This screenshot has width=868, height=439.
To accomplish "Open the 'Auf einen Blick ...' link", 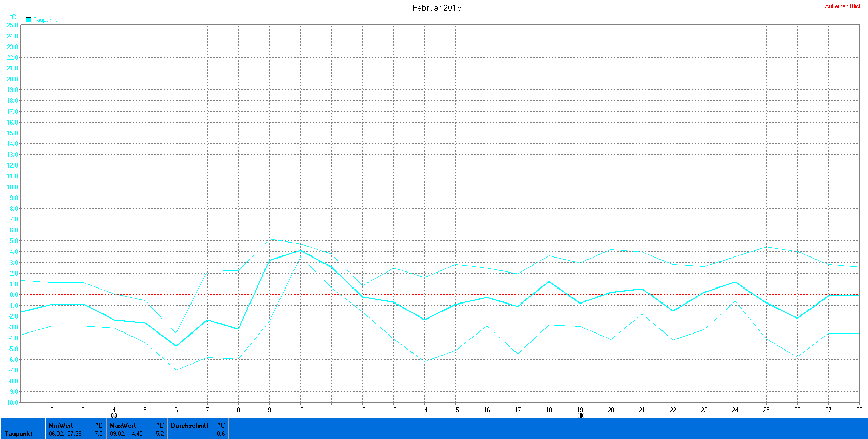I will [846, 6].
